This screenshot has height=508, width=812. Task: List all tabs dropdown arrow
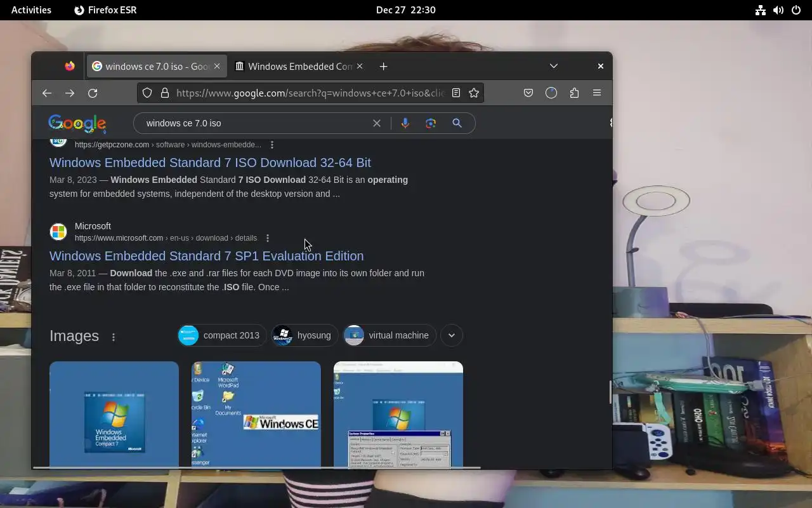pyautogui.click(x=554, y=66)
